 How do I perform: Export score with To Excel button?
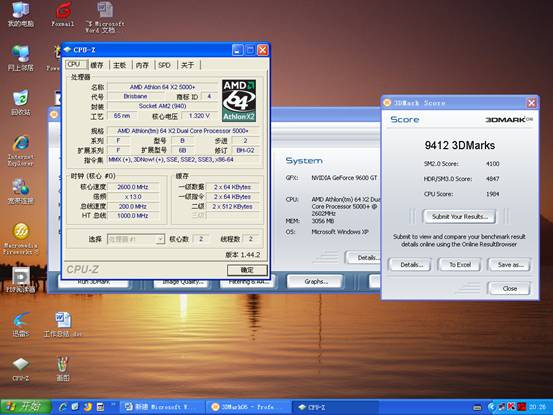tap(460, 264)
